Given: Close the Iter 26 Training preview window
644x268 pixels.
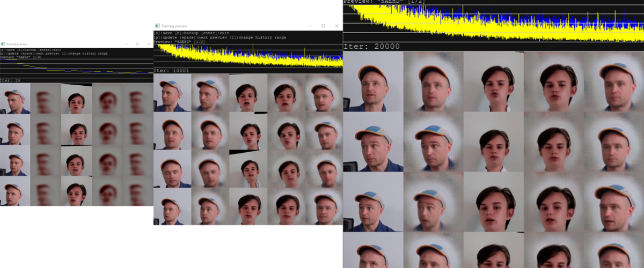Looking at the screenshot, I should [148, 44].
